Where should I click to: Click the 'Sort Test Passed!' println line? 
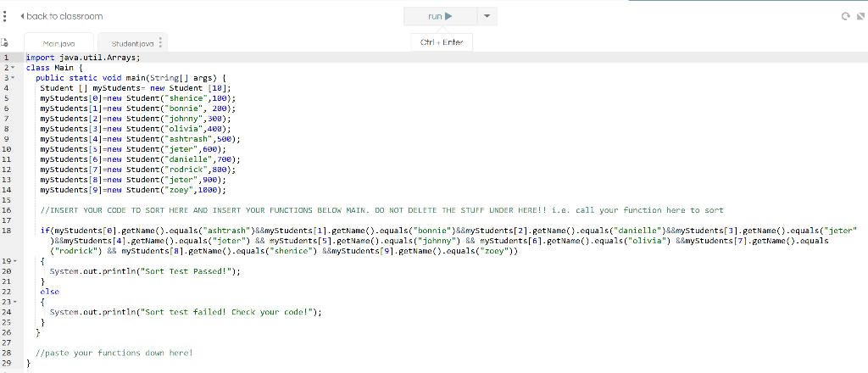[146, 271]
